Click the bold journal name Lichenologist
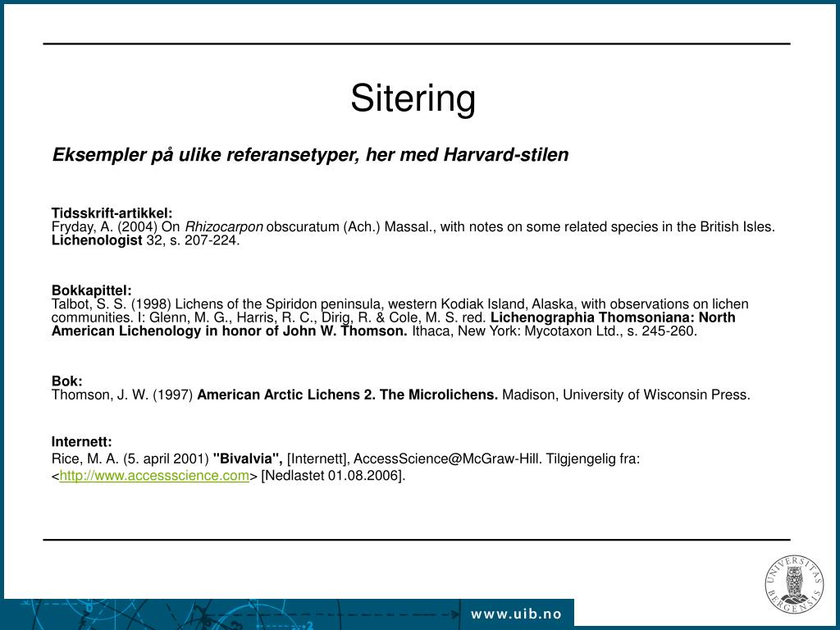The height and width of the screenshot is (630, 840). (x=97, y=240)
